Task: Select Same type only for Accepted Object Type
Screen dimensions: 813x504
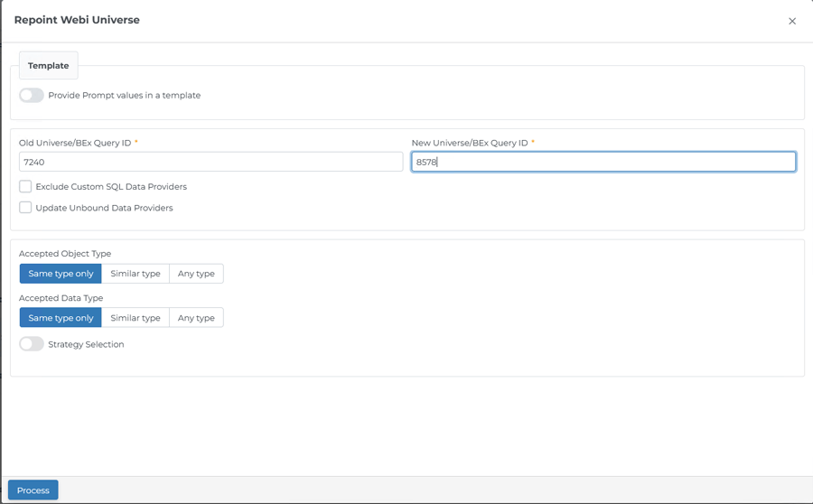Action: pyautogui.click(x=61, y=274)
